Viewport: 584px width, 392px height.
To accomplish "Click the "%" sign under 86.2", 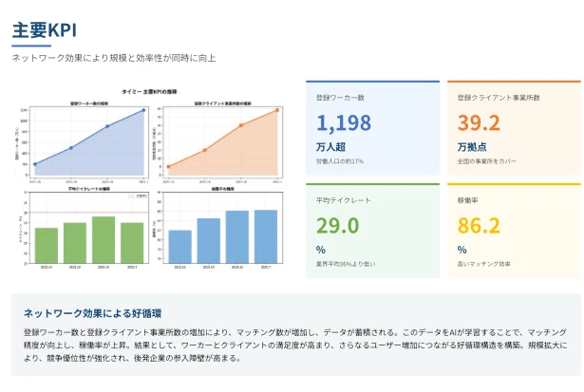I will [x=462, y=250].
